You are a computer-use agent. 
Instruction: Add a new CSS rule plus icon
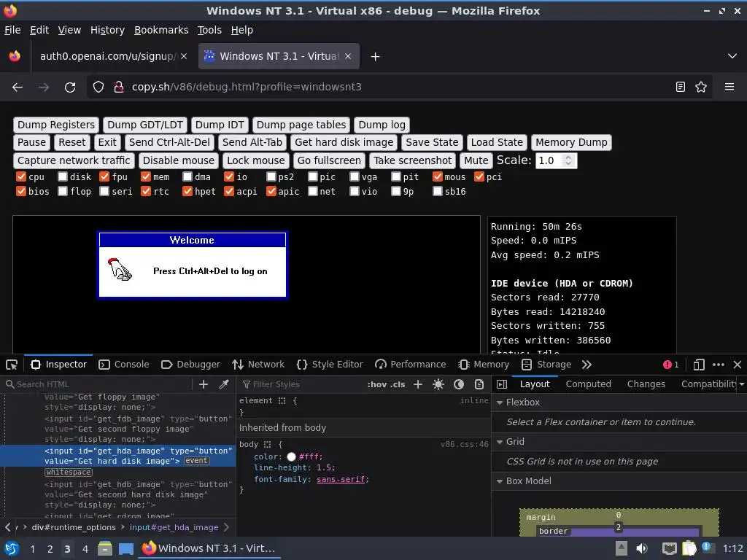(x=418, y=384)
